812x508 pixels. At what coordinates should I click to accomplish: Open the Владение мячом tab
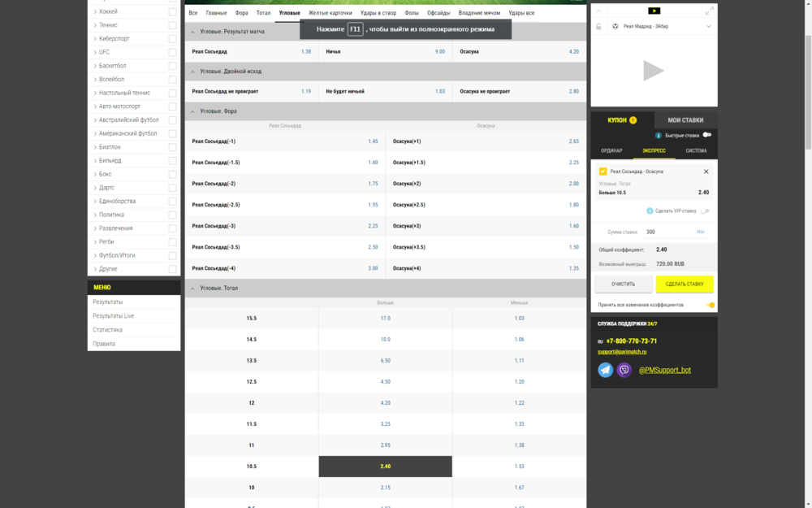[x=479, y=13]
